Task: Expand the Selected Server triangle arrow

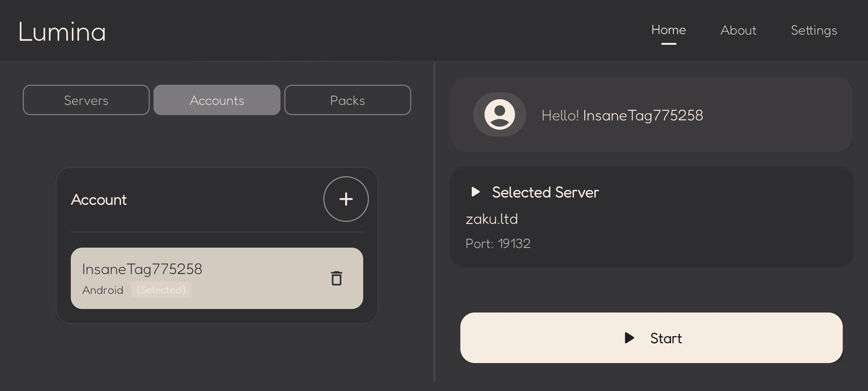Action: [476, 192]
